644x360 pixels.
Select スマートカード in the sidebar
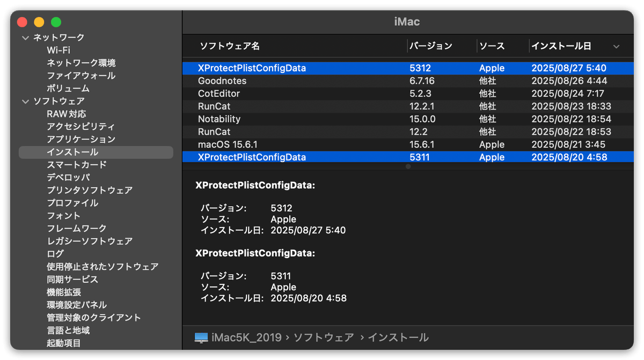pos(77,165)
